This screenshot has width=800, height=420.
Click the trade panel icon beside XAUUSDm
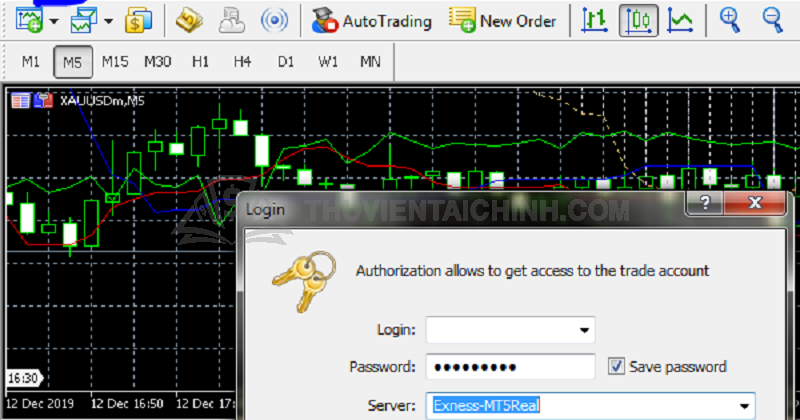click(x=43, y=101)
